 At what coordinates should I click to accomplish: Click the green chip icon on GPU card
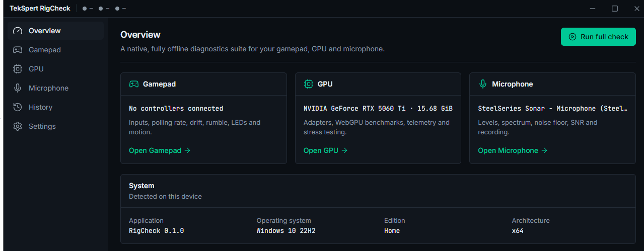point(309,84)
